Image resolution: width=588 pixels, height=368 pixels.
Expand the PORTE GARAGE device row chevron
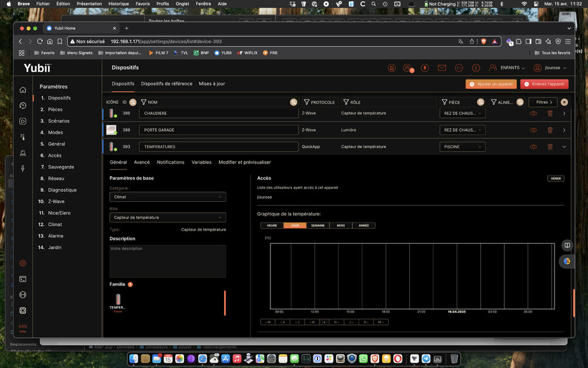(564, 130)
